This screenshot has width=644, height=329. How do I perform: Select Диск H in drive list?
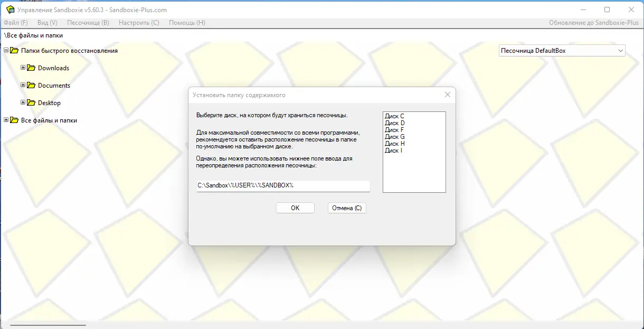tap(395, 144)
